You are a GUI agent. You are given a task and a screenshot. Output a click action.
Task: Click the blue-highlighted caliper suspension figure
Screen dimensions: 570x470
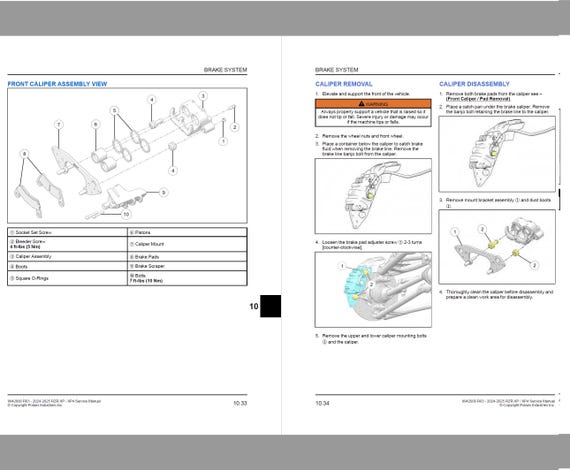click(x=373, y=290)
